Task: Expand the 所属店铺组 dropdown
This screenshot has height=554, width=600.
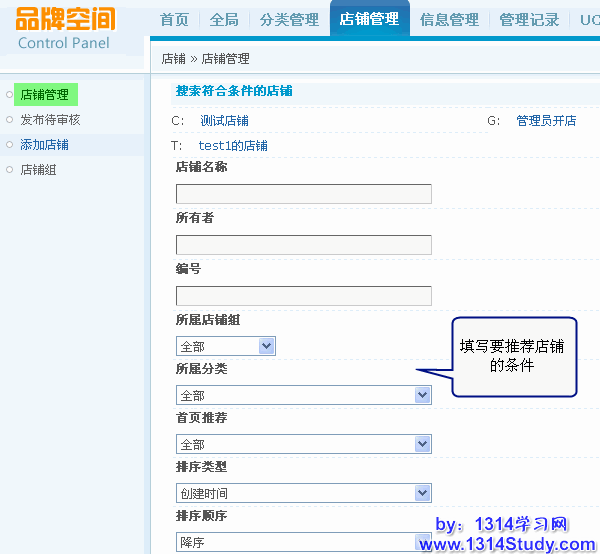Action: [x=225, y=346]
